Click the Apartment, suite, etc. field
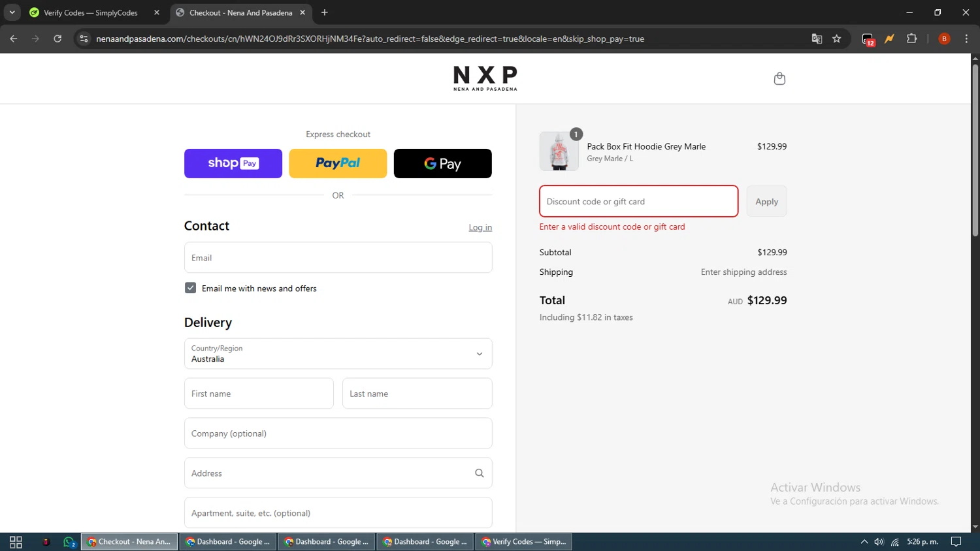Screen dimensions: 980x551 coord(338,513)
